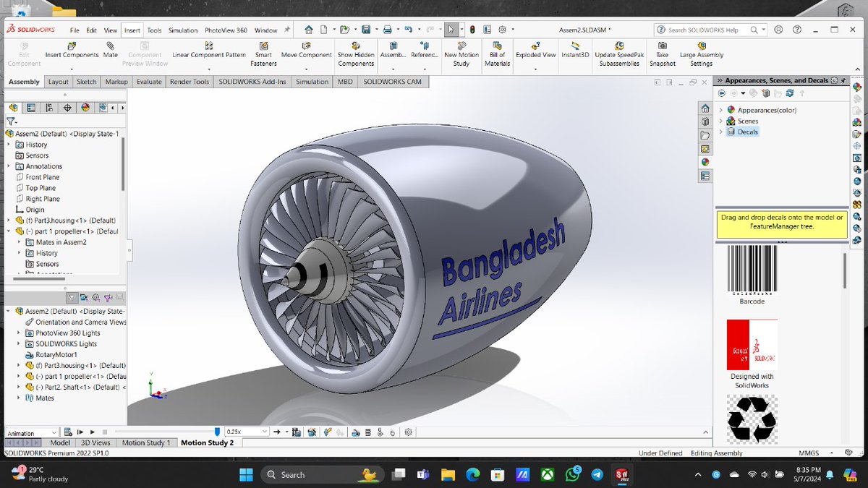This screenshot has width=868, height=488.
Task: Click Show Hidden Components
Action: [355, 54]
